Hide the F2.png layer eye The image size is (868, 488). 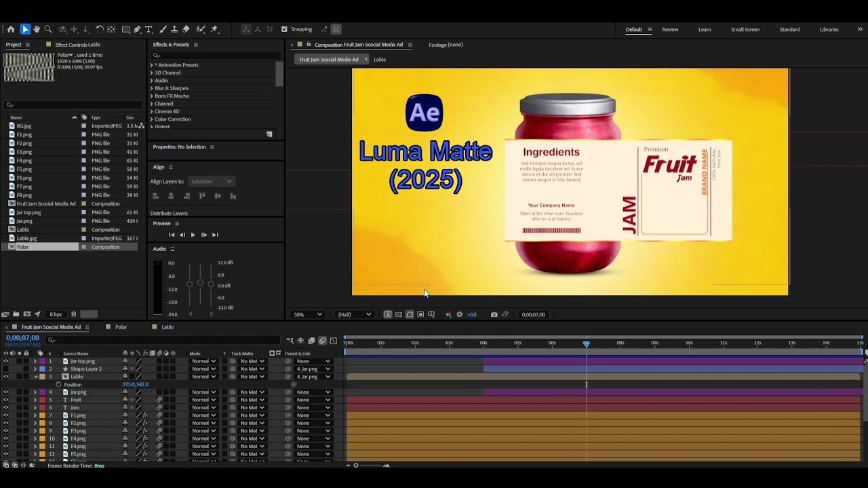pos(5,423)
